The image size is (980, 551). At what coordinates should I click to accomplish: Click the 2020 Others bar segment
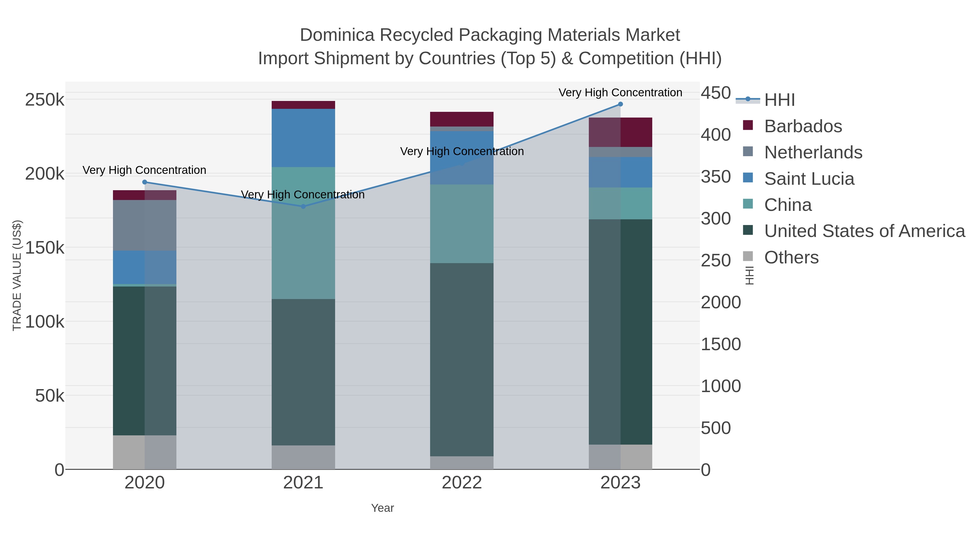pyautogui.click(x=145, y=452)
